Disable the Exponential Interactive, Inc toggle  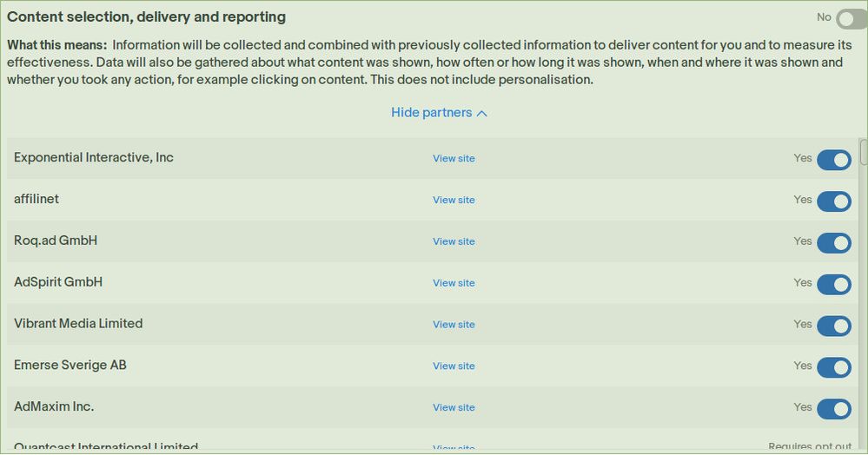[833, 160]
